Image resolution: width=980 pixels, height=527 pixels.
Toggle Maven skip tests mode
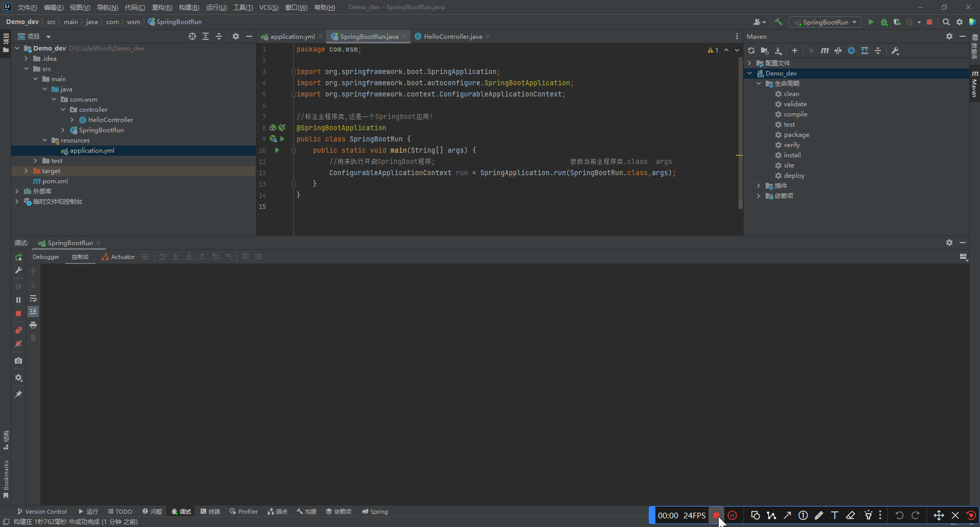(x=851, y=51)
